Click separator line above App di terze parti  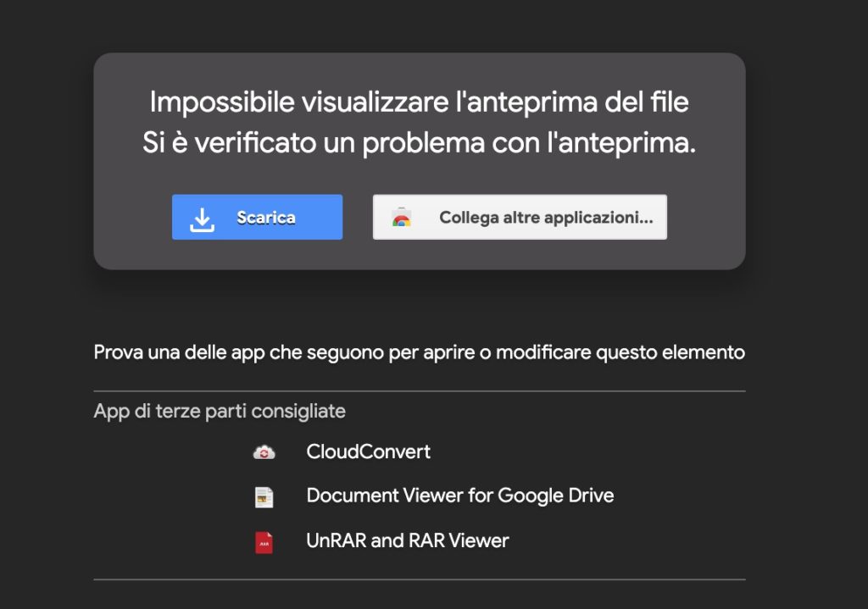coord(419,391)
